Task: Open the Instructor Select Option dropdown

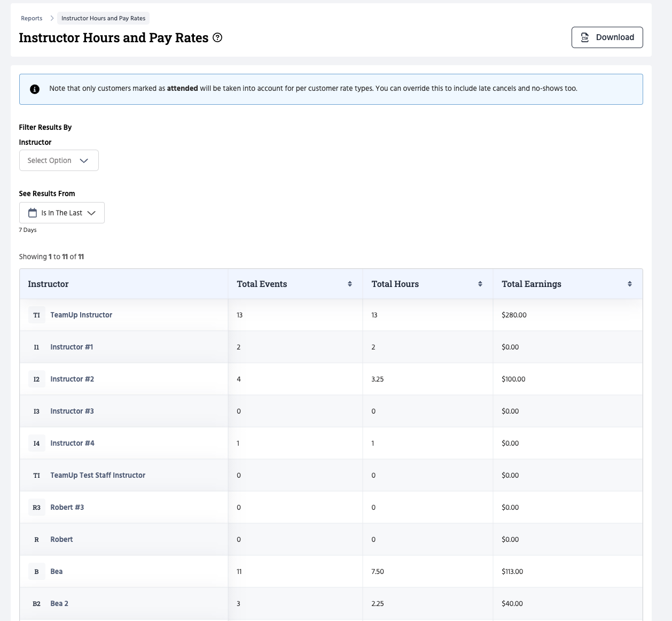Action: (59, 160)
